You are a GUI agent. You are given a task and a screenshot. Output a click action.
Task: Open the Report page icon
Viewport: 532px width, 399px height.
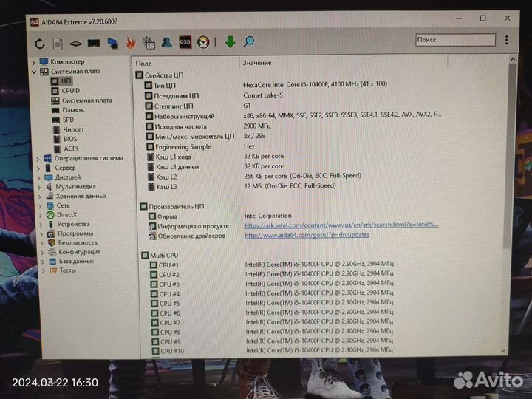pyautogui.click(x=57, y=44)
